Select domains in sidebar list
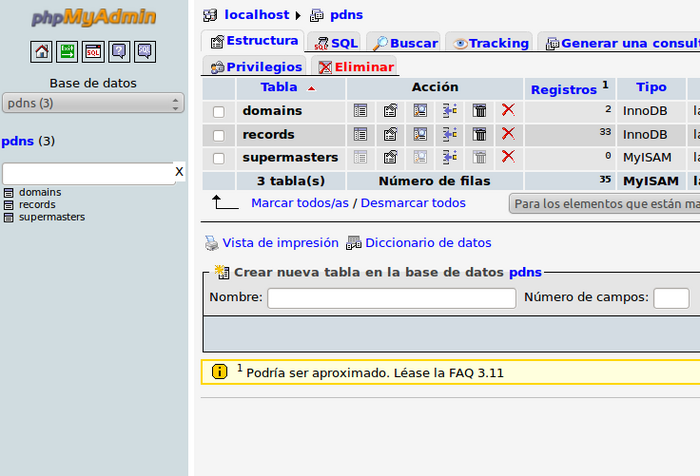Image resolution: width=700 pixels, height=476 pixels. pyautogui.click(x=40, y=192)
